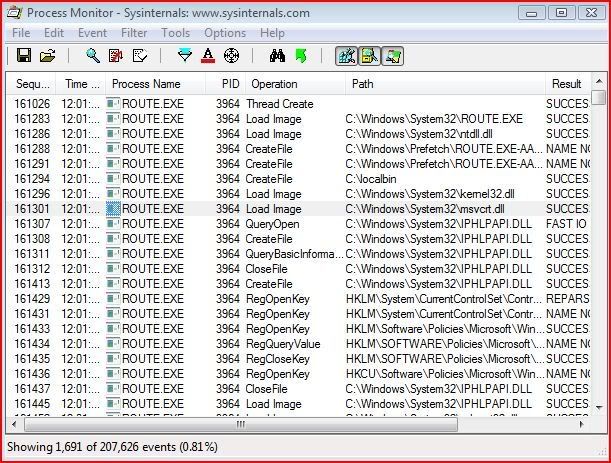
Task: Click the Include Process target crosshair icon
Action: [x=231, y=55]
